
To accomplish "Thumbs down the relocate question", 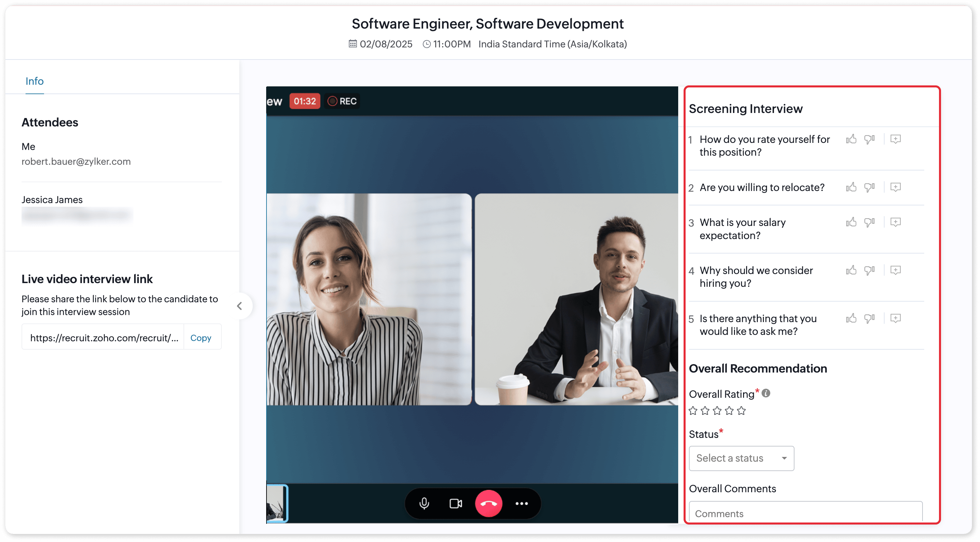I will 869,187.
